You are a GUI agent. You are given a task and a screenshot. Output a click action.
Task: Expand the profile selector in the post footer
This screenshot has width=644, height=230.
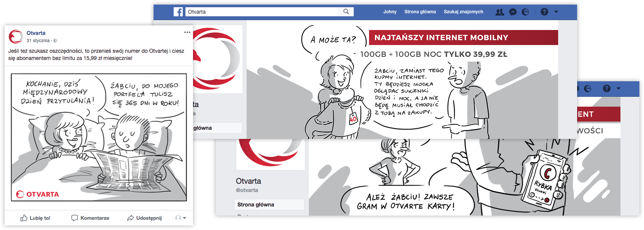[180, 218]
